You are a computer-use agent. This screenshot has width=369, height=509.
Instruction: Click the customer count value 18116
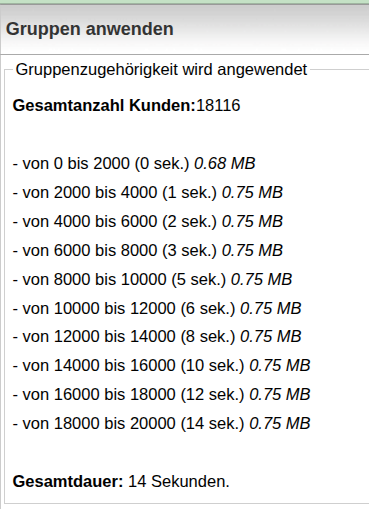[218, 106]
